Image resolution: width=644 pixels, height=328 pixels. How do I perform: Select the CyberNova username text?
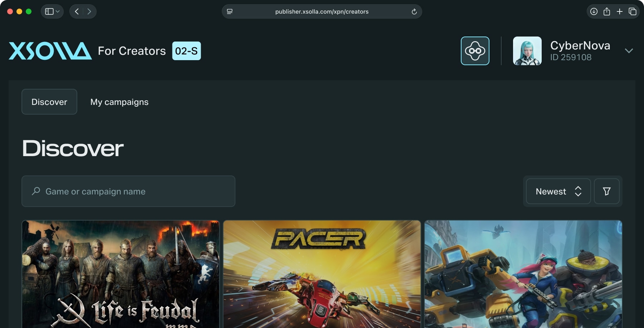pos(580,45)
